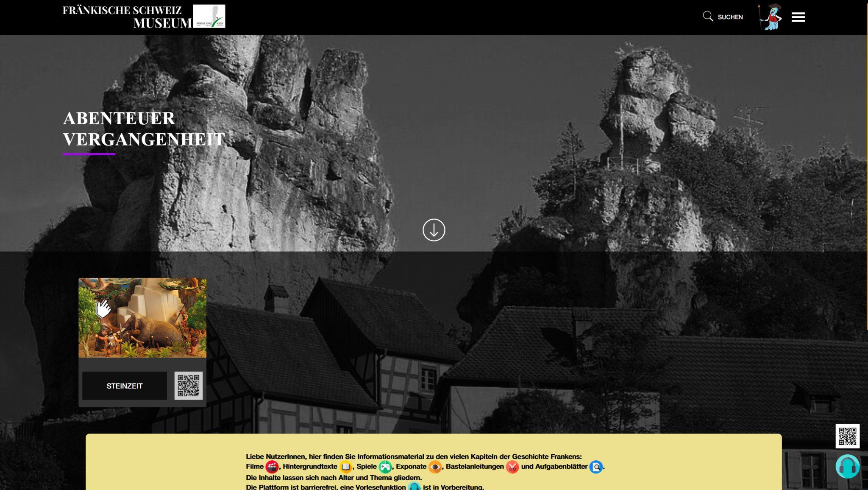This screenshot has height=490, width=868.
Task: Click the headphones icon next to Vorlesefunktion
Action: [414, 487]
